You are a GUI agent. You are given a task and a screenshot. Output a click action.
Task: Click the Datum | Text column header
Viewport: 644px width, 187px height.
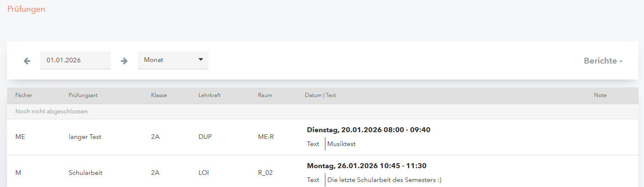pos(320,95)
